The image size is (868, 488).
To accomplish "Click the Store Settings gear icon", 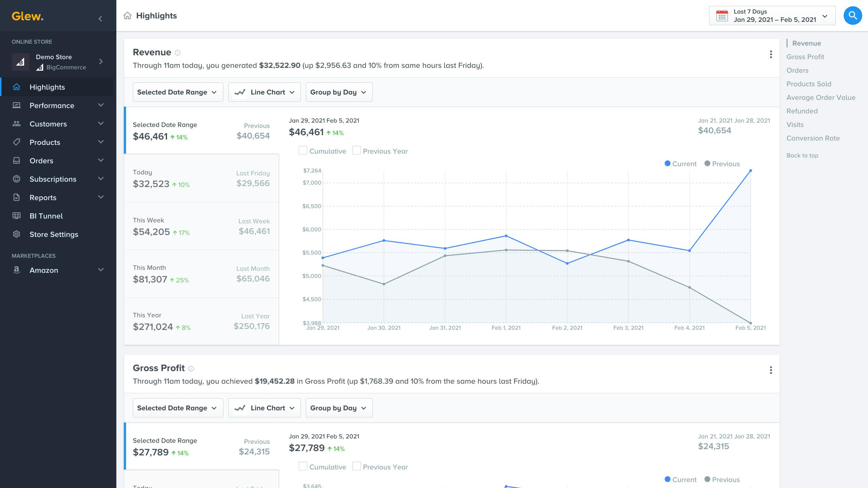I will click(16, 234).
